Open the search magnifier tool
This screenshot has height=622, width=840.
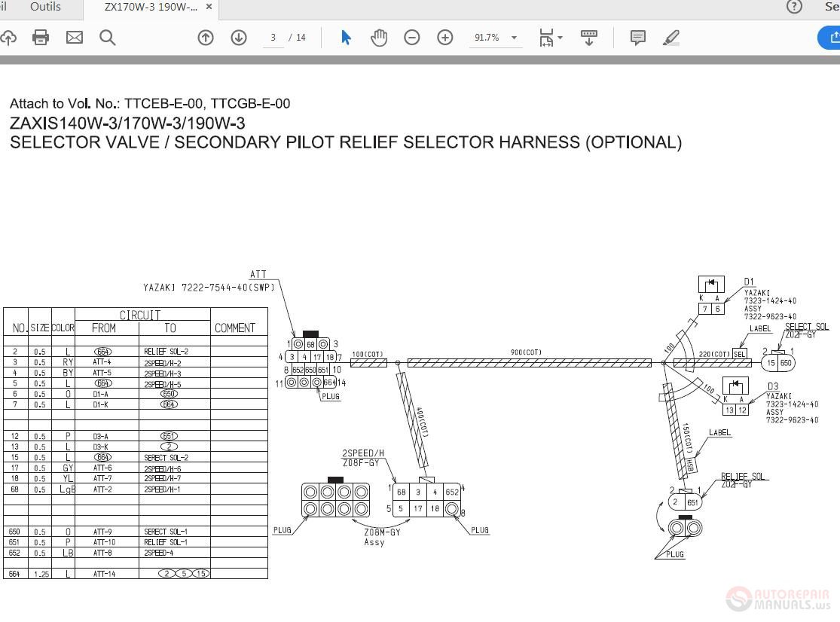[x=108, y=38]
